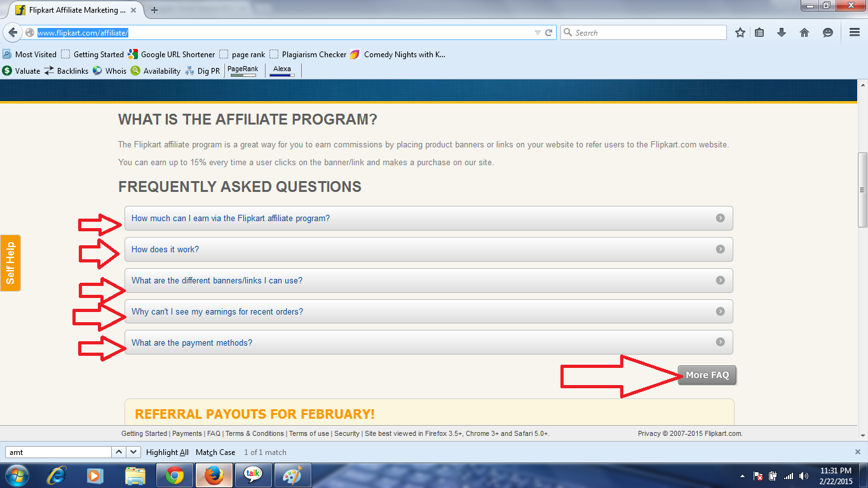Click the page vertical scrollbar thumb
The image size is (868, 488).
coord(862,189)
